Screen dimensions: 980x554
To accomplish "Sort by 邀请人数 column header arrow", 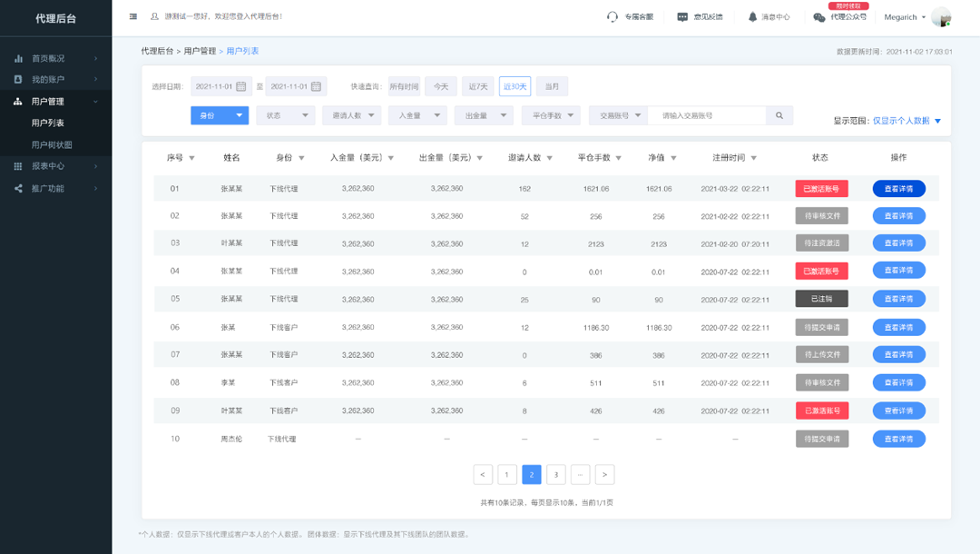I will 549,158.
